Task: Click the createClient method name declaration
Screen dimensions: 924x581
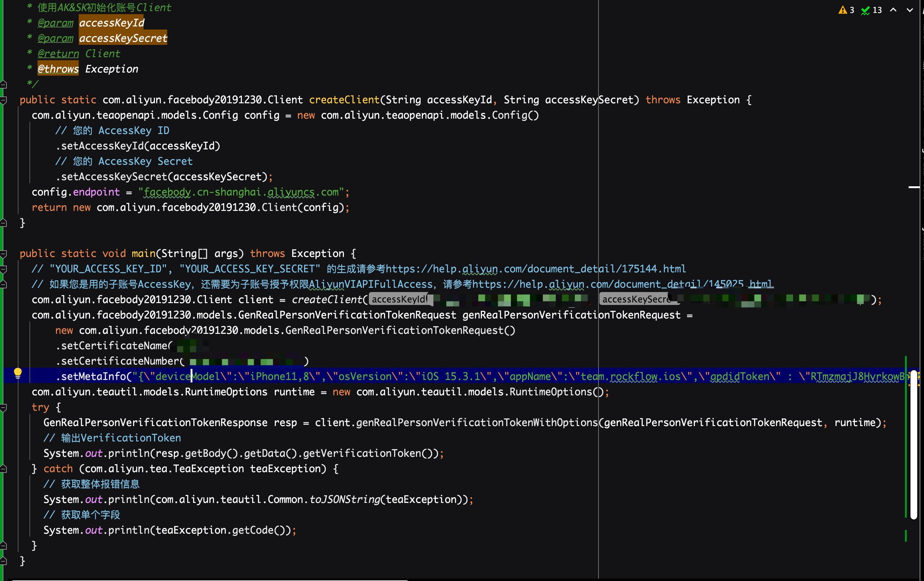Action: (344, 100)
